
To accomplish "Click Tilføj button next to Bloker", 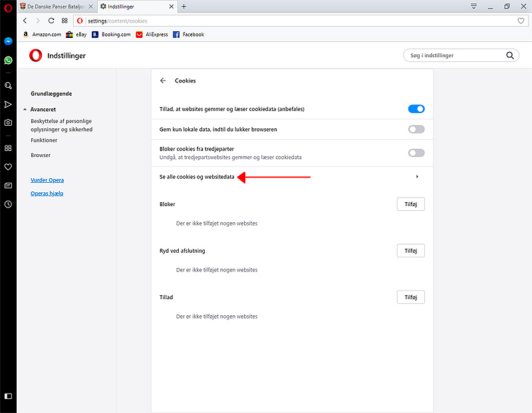I will (410, 204).
